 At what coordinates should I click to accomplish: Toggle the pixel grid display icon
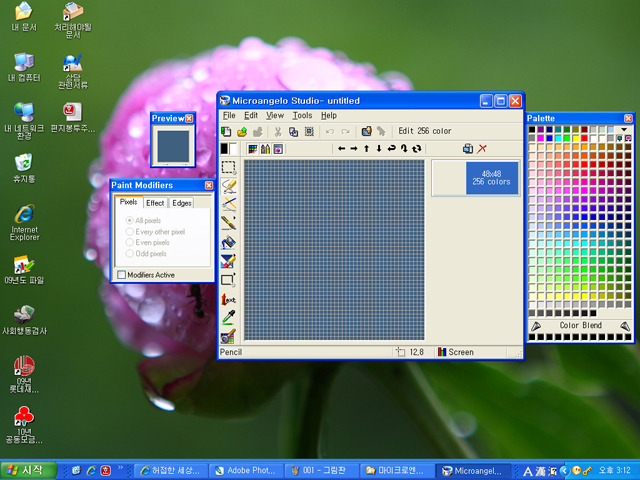coord(253,149)
